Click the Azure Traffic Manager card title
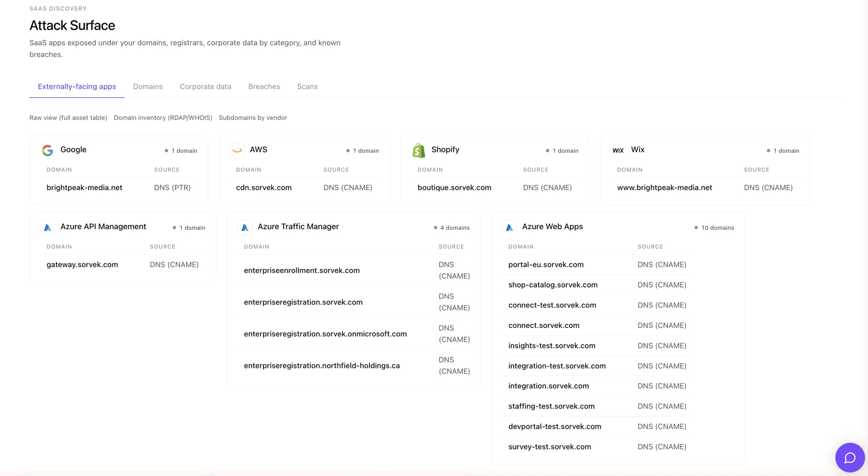 298,227
